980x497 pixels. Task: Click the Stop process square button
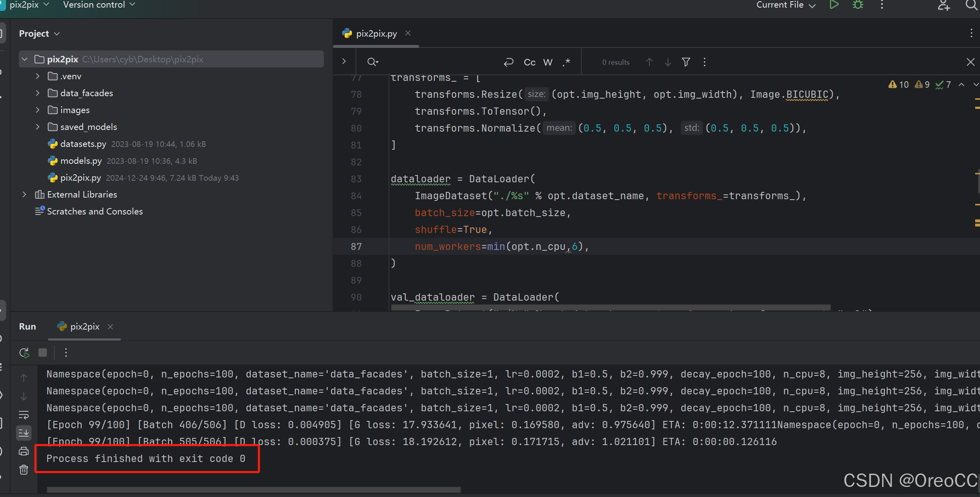(43, 353)
